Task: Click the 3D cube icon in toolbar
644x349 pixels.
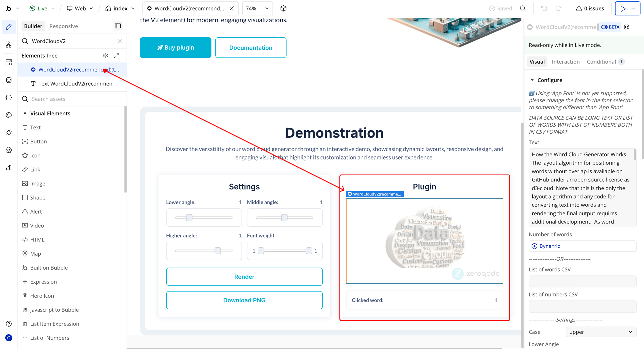Action: point(283,9)
